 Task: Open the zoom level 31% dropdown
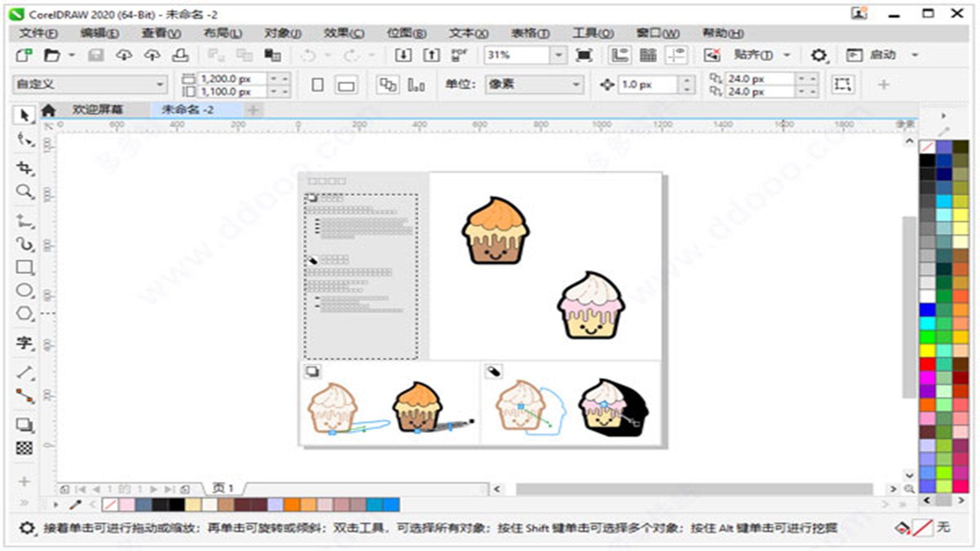(x=559, y=55)
